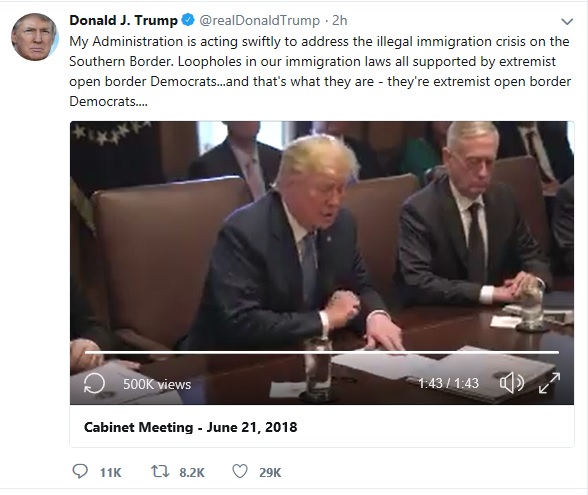The image size is (588, 495).
Task: Open the tweet options chevron menu
Action: pos(567,22)
